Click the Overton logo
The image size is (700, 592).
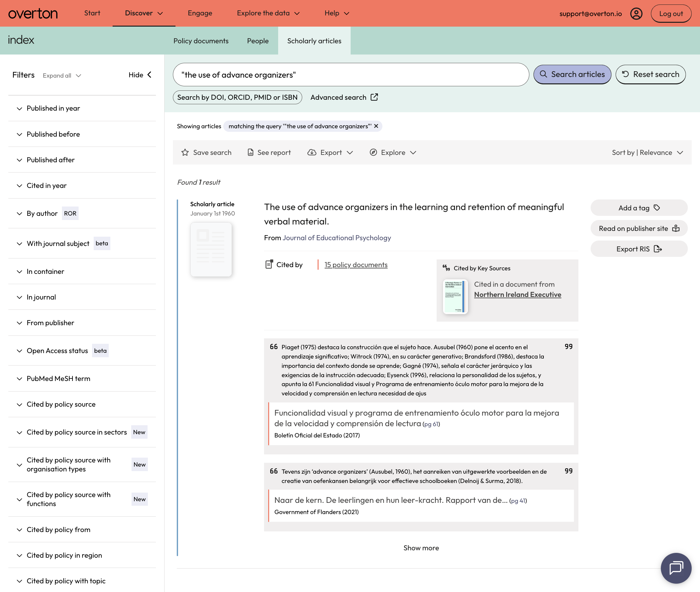coord(33,13)
